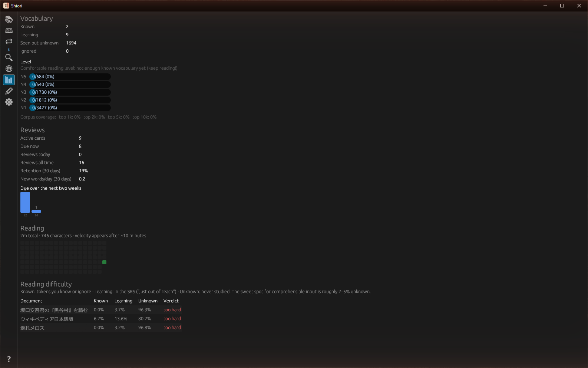
Task: Open the pencil editor icon
Action: (9, 91)
